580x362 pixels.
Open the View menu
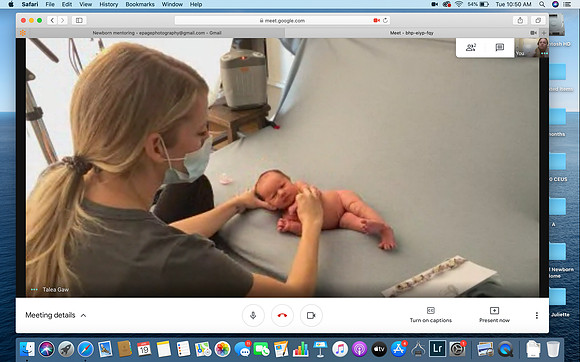85,4
